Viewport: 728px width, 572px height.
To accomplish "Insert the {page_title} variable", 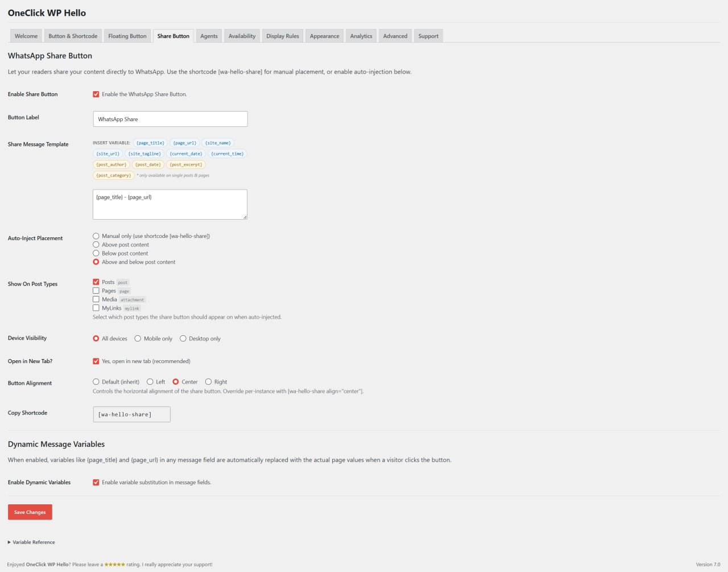I will [x=150, y=143].
